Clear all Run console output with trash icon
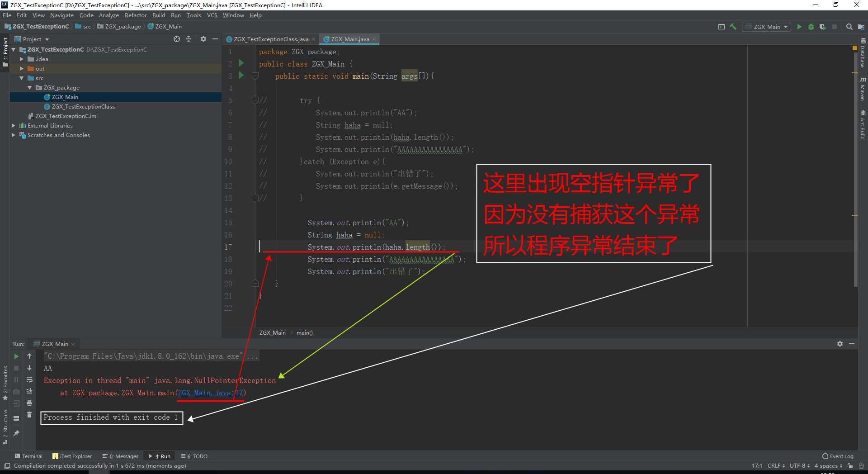The image size is (868, 474). [29, 415]
